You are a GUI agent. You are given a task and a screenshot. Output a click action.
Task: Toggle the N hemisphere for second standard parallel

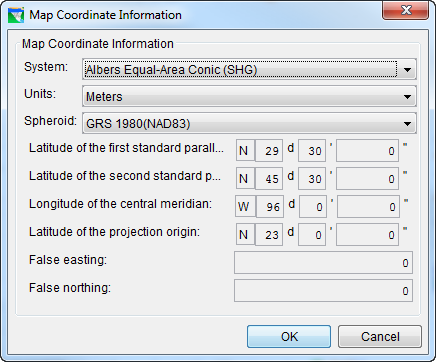[x=245, y=178]
